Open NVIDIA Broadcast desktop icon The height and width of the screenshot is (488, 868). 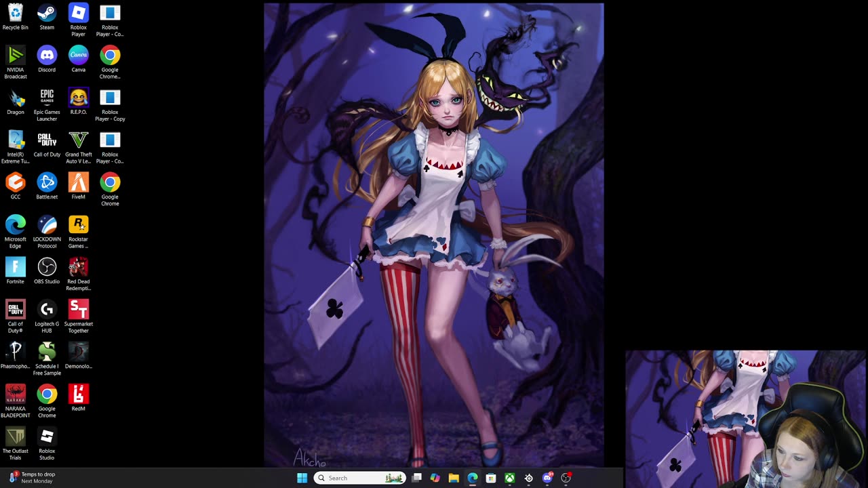[15, 62]
